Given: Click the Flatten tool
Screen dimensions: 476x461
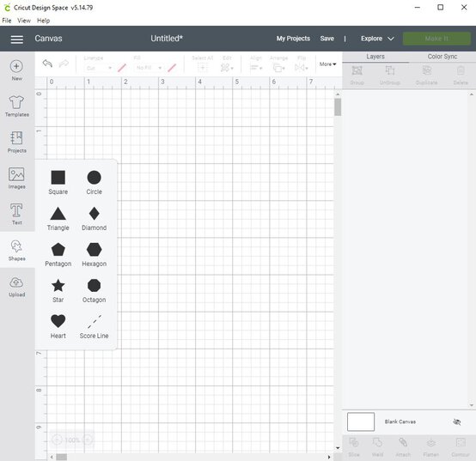Looking at the screenshot, I should [430, 447].
